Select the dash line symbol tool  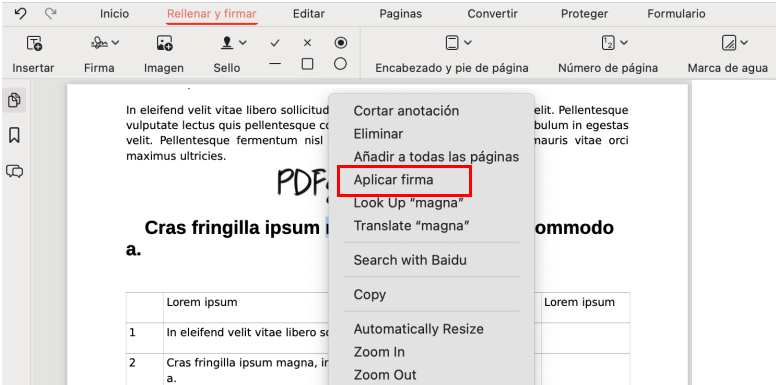tap(275, 64)
